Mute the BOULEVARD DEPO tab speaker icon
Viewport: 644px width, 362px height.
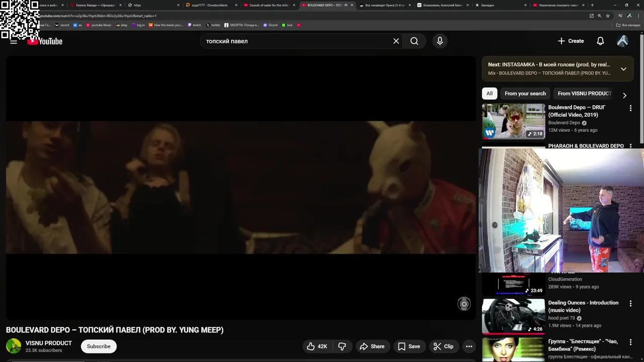coord(346,5)
